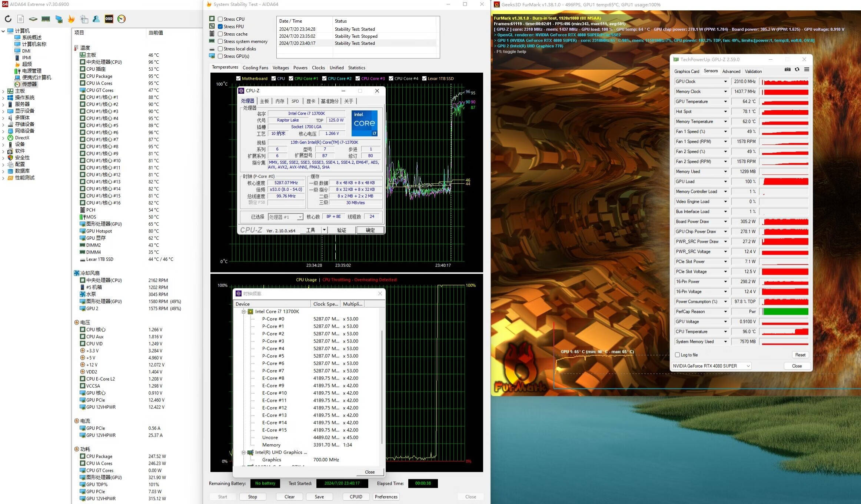
Task: Click the Reset button in GPU-Z
Action: (x=800, y=355)
